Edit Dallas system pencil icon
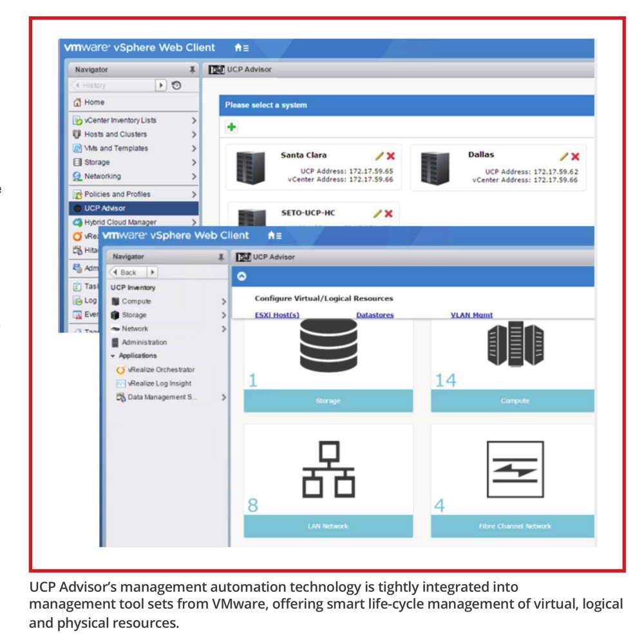The image size is (644, 644). pyautogui.click(x=564, y=156)
